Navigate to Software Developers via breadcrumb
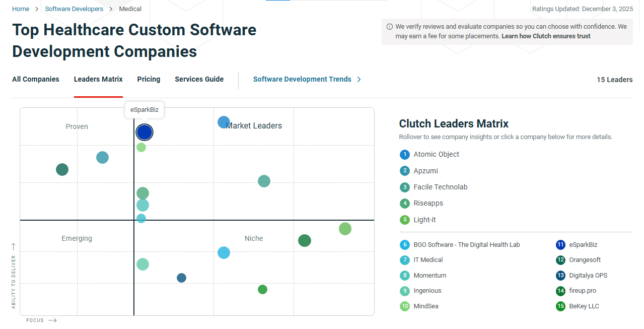This screenshot has width=644, height=329. point(74,9)
